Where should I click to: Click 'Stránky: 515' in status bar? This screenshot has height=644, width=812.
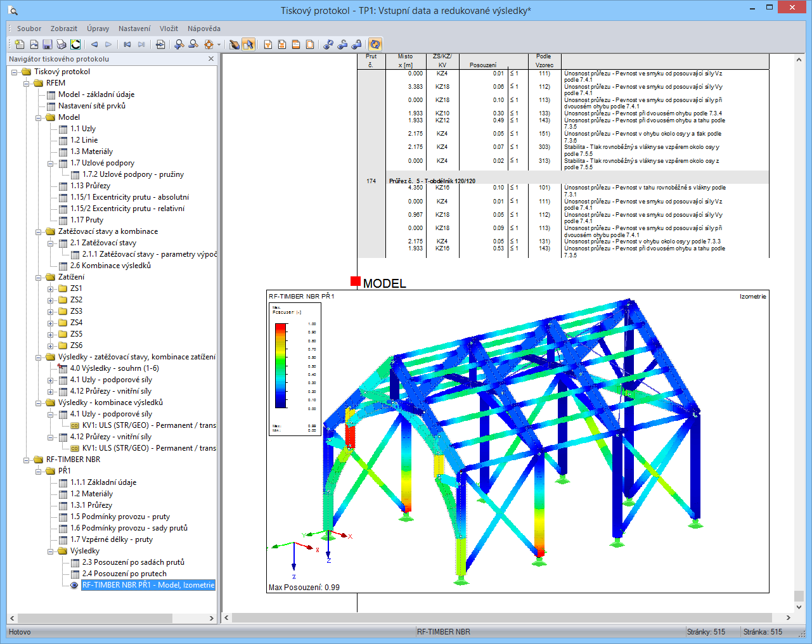click(706, 632)
